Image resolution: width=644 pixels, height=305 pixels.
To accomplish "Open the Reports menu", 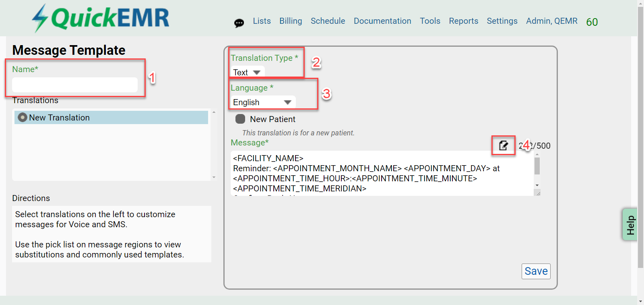I will pos(463,21).
